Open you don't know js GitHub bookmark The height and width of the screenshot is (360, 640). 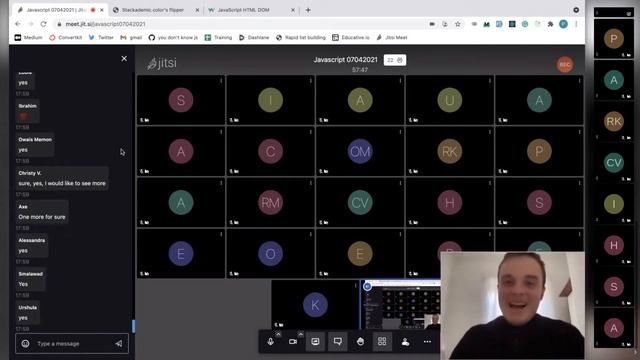pos(173,38)
